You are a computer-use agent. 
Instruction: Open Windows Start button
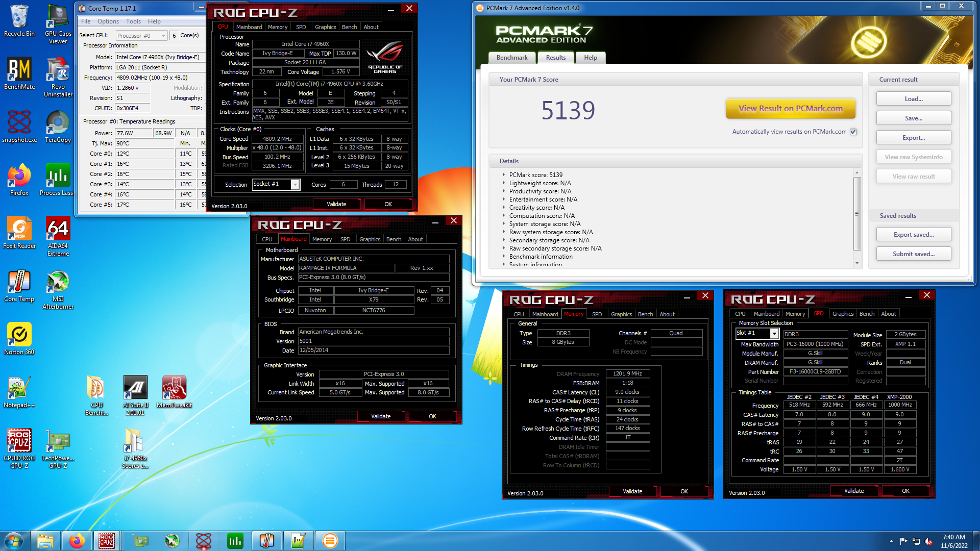pyautogui.click(x=14, y=541)
